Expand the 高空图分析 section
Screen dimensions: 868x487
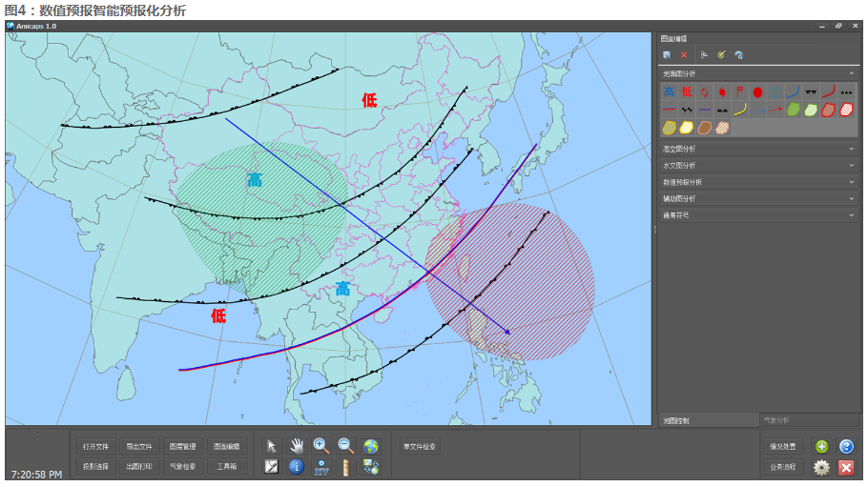coord(758,149)
